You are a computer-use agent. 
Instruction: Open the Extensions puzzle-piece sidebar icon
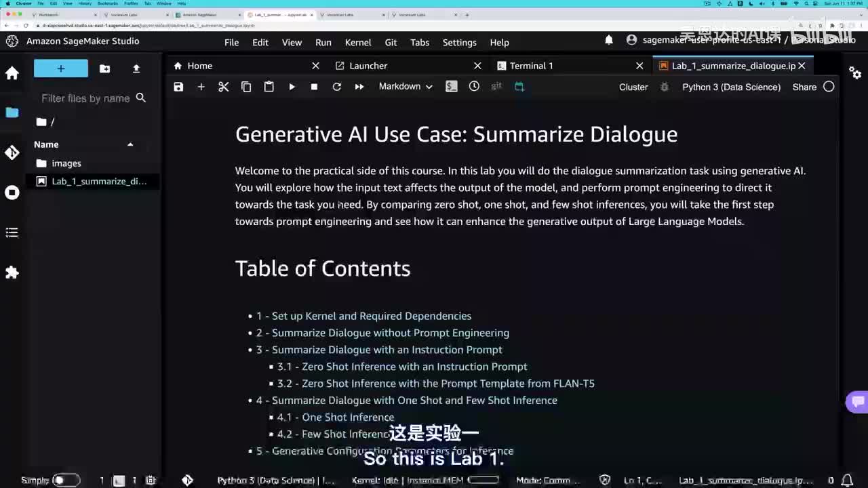(12, 272)
